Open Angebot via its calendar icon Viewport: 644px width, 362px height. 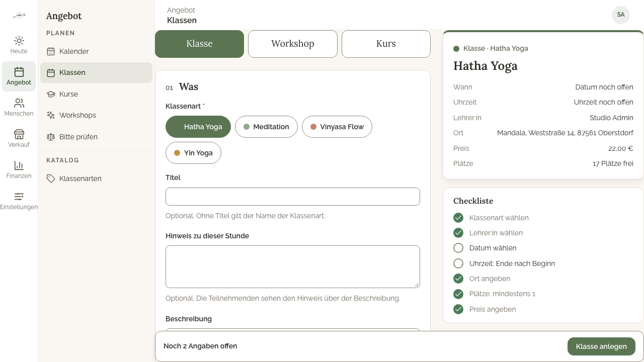click(19, 72)
